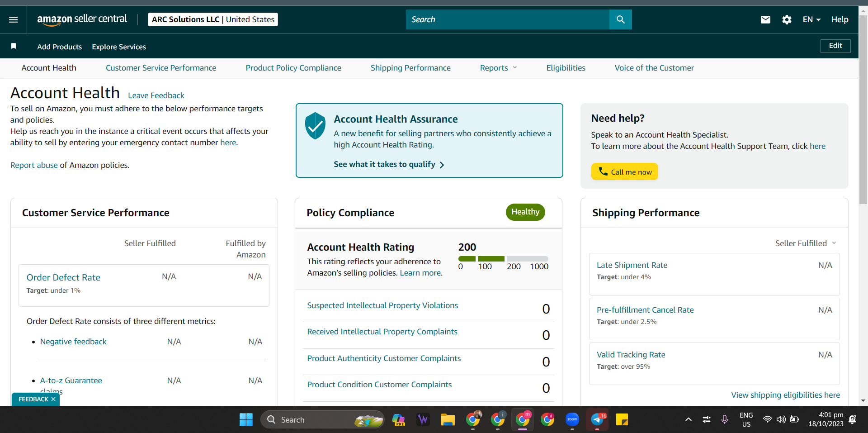
Task: Open Sticky Notes from taskbar
Action: click(622, 420)
